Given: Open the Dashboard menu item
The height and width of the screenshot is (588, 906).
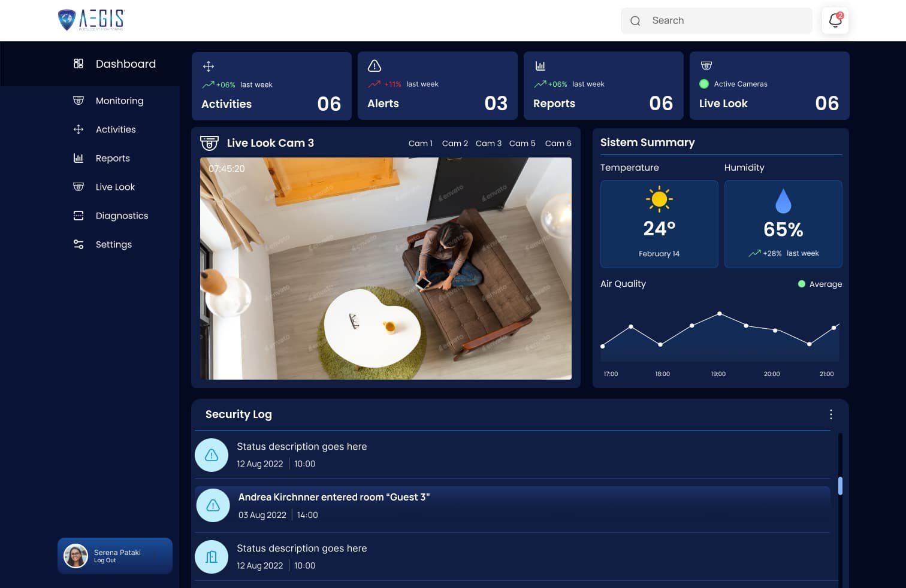Looking at the screenshot, I should coord(126,64).
